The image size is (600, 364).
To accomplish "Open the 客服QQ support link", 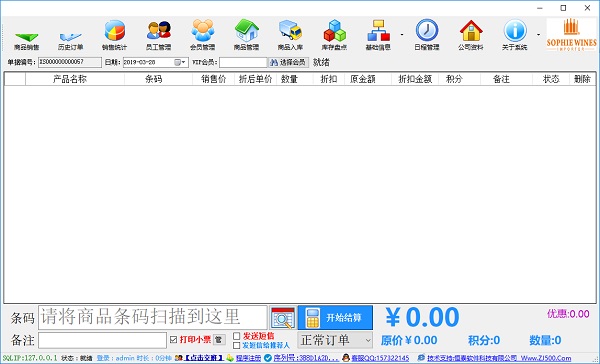I will [380, 358].
